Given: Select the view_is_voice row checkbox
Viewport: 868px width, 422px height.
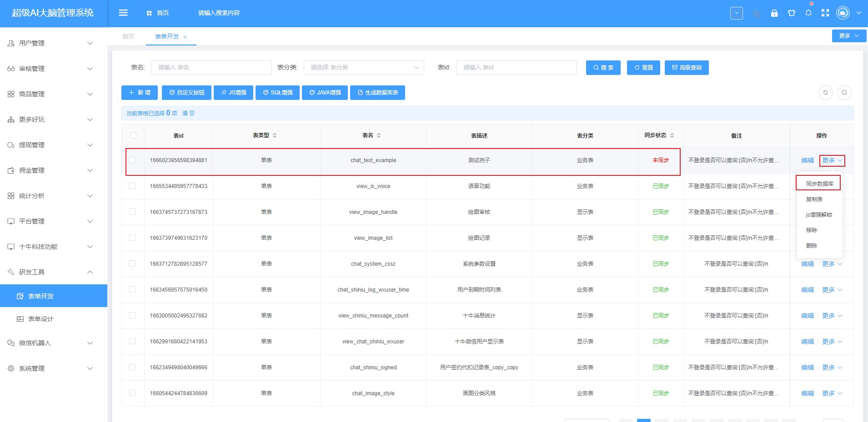Looking at the screenshot, I should click(133, 186).
